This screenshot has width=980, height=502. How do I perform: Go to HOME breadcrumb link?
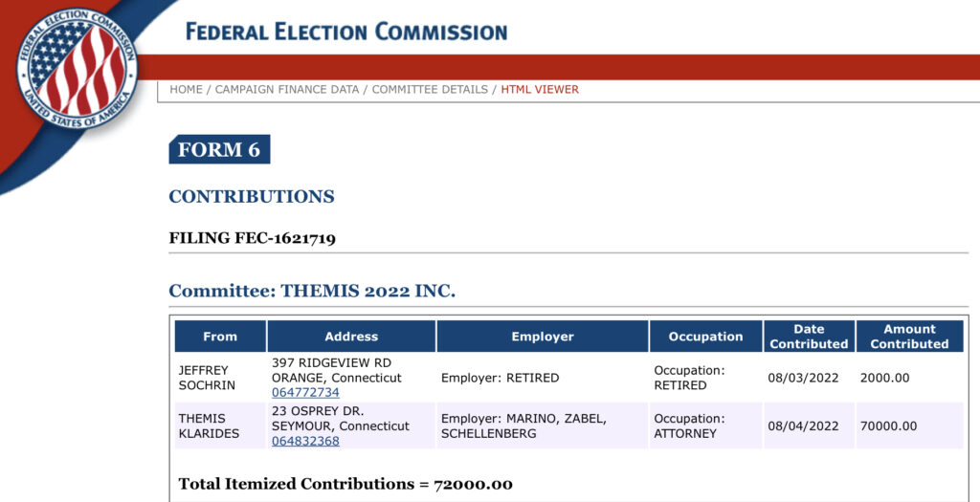point(187,89)
